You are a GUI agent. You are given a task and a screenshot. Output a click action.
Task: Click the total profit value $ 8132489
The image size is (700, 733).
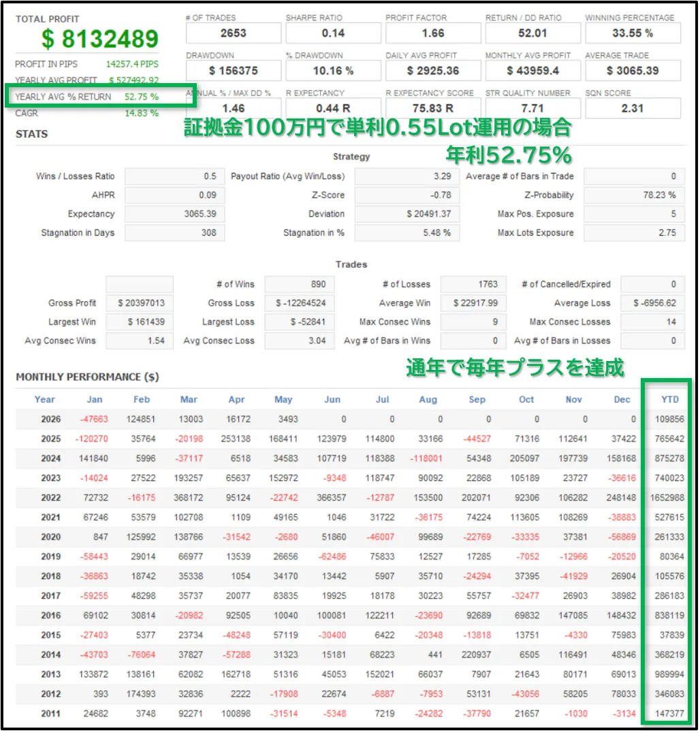[100, 39]
